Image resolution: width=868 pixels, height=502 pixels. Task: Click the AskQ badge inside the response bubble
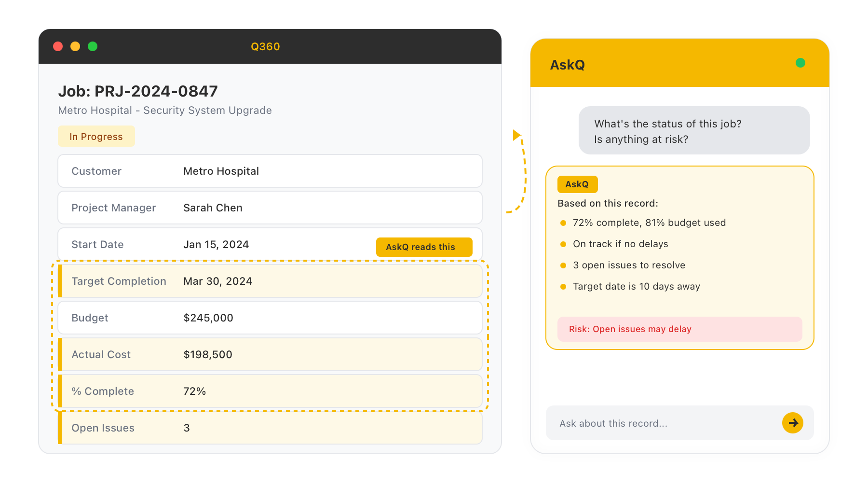[577, 184]
